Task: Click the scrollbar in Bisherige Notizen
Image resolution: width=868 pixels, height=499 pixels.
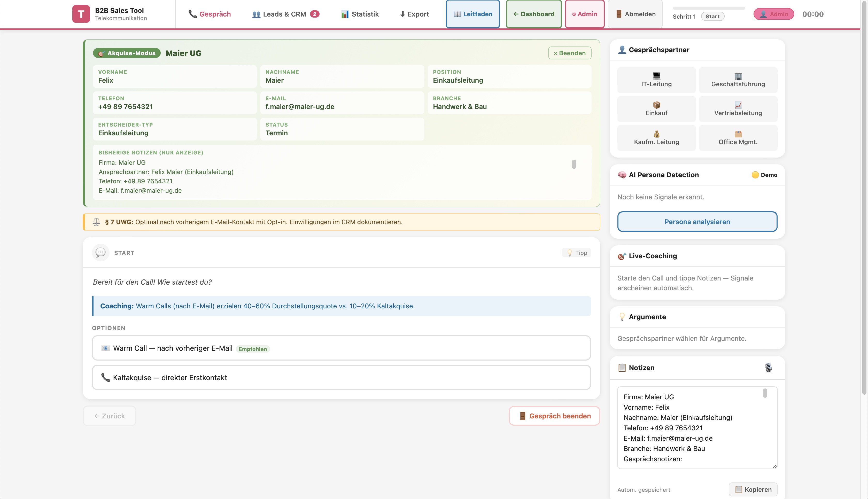Action: 574,164
